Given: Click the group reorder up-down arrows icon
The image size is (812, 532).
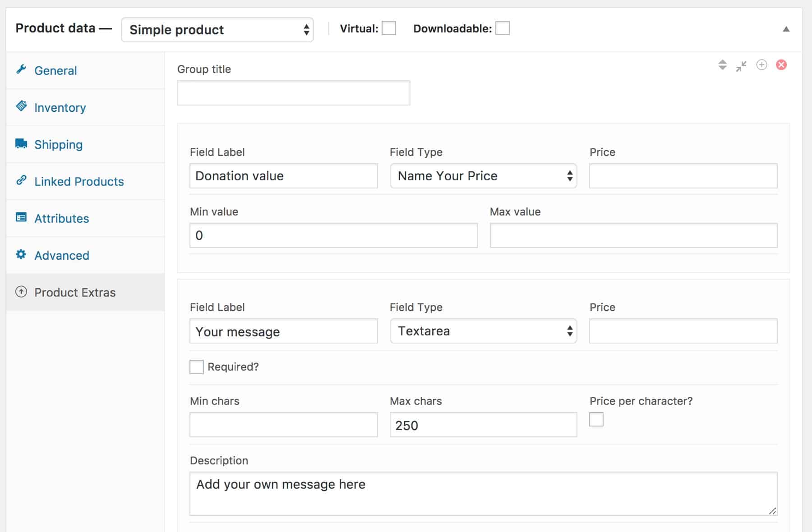Looking at the screenshot, I should [723, 65].
